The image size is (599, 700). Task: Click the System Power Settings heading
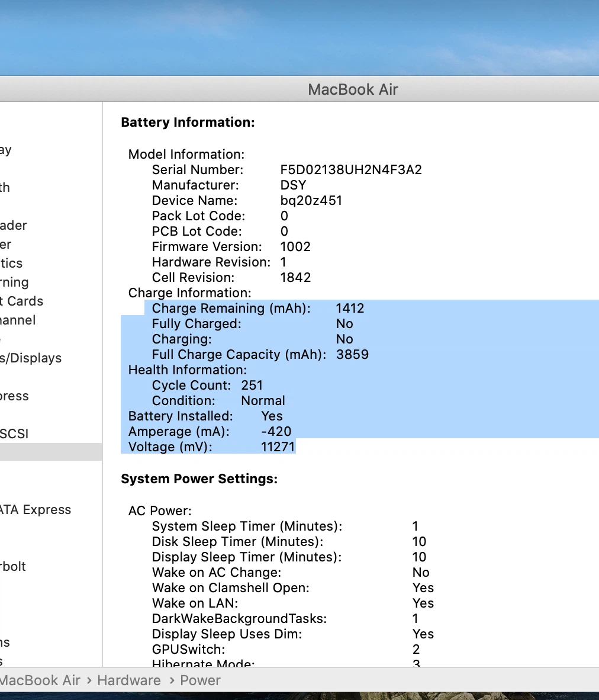199,479
